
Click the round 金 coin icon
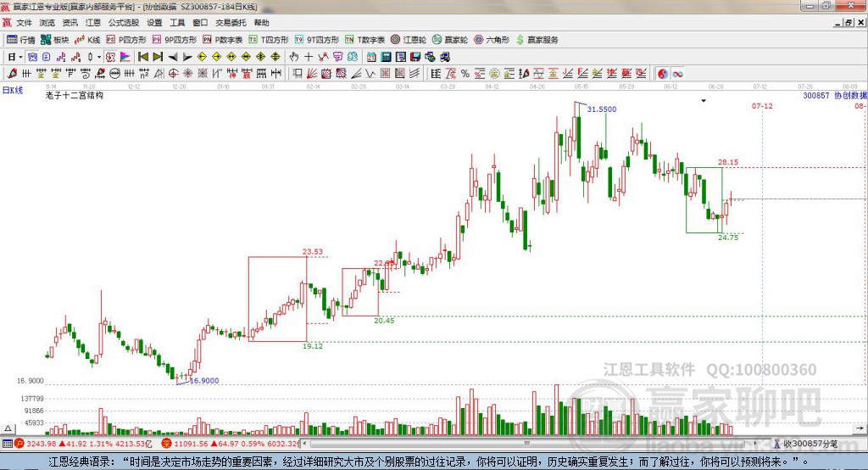coord(494,73)
